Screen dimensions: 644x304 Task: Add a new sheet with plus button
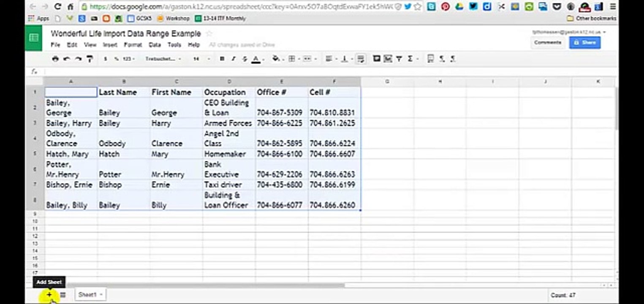(x=49, y=295)
